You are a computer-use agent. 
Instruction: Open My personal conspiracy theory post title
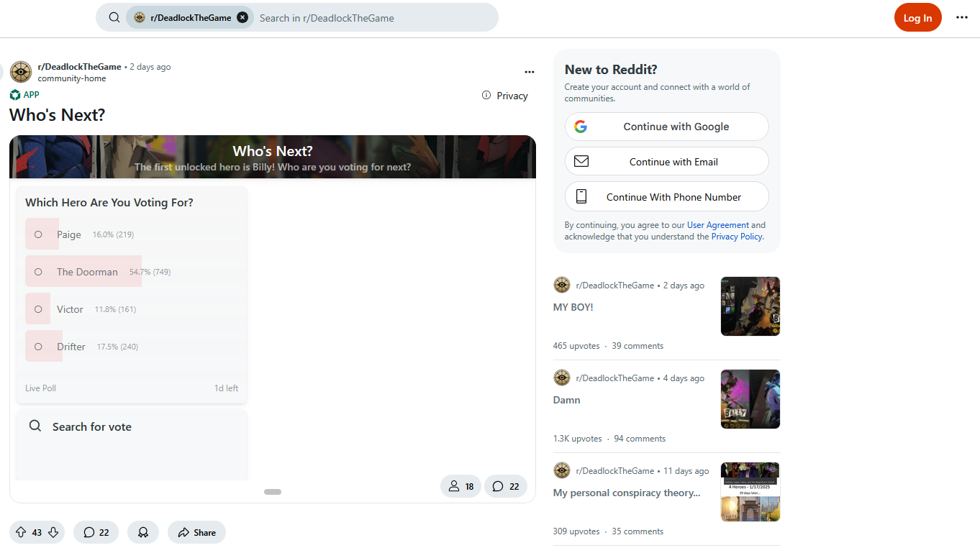pyautogui.click(x=627, y=493)
